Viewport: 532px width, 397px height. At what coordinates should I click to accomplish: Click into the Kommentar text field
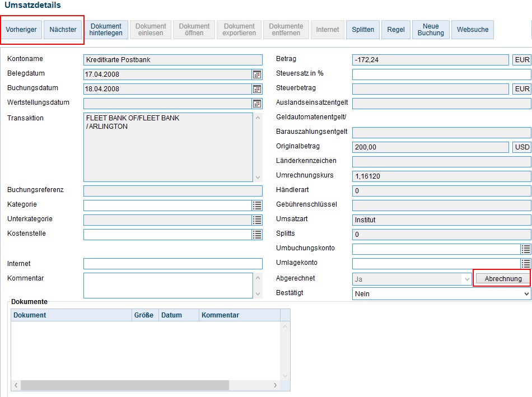pos(168,286)
